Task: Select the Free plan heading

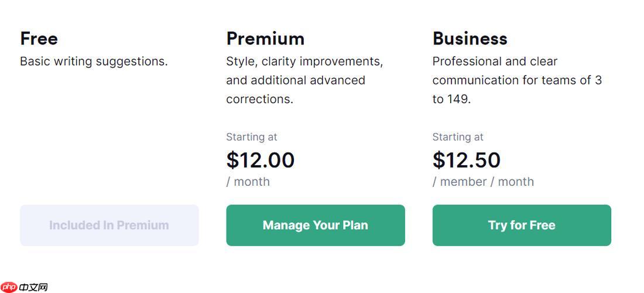Action: [39, 39]
